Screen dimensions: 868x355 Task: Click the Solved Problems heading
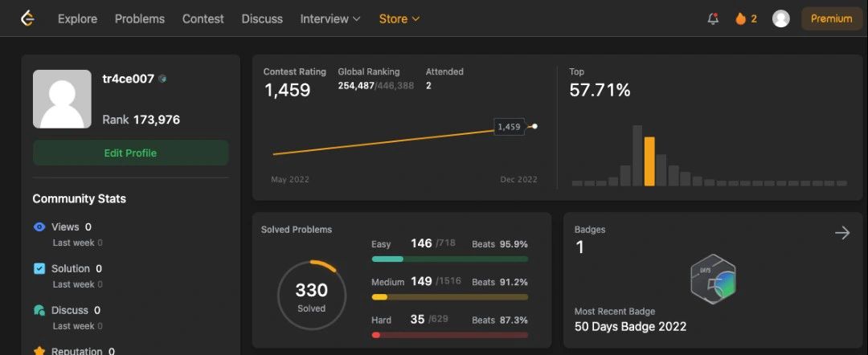click(297, 230)
